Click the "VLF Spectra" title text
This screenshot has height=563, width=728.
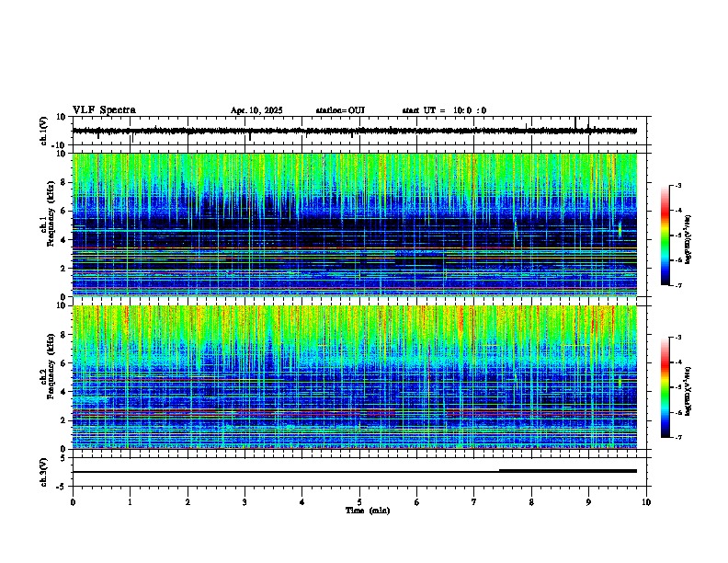[104, 110]
